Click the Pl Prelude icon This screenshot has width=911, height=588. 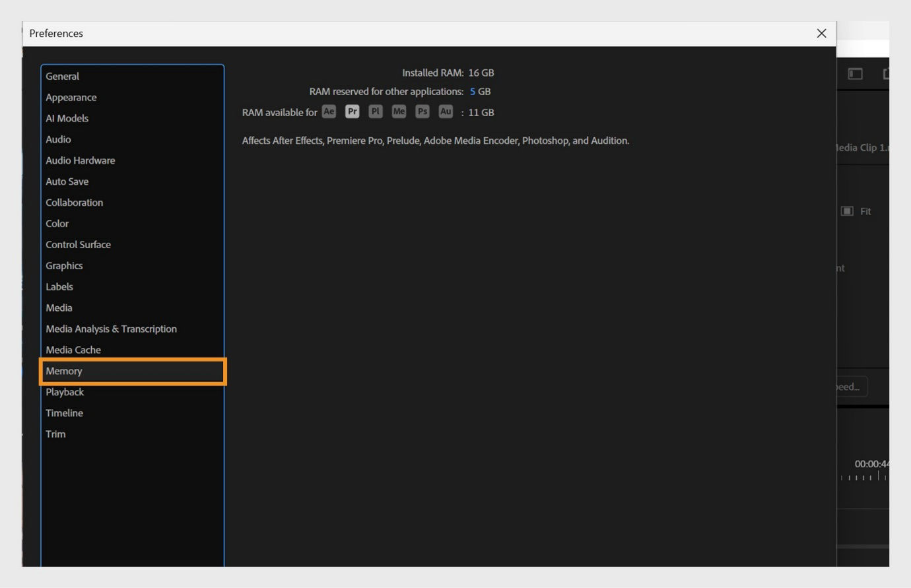click(375, 112)
